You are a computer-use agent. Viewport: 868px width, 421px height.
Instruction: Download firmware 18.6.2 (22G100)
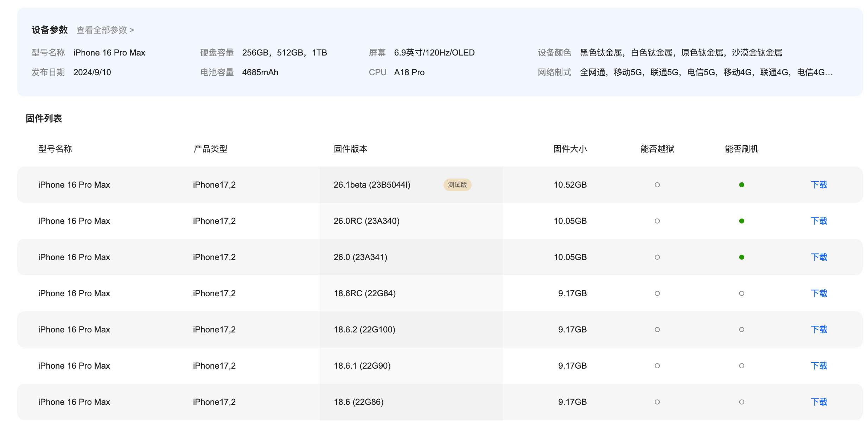pyautogui.click(x=819, y=330)
